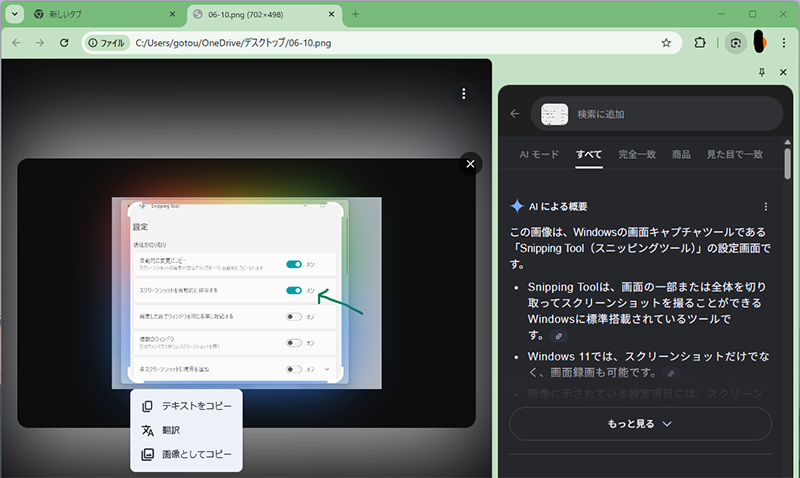The image size is (800, 478).
Task: Open AI による概要 three-dot menu
Action: click(x=765, y=207)
